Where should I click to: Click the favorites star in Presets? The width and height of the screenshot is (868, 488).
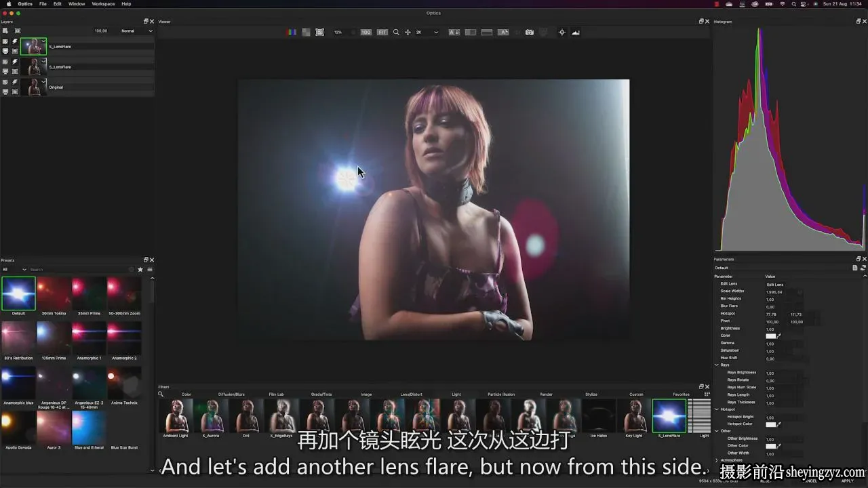[140, 269]
